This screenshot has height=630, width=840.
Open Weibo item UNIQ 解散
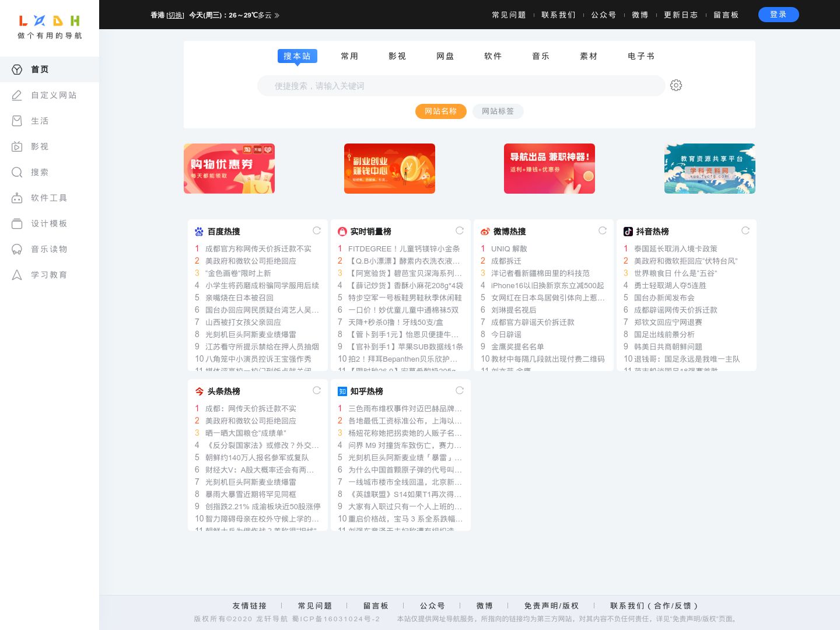(x=509, y=249)
